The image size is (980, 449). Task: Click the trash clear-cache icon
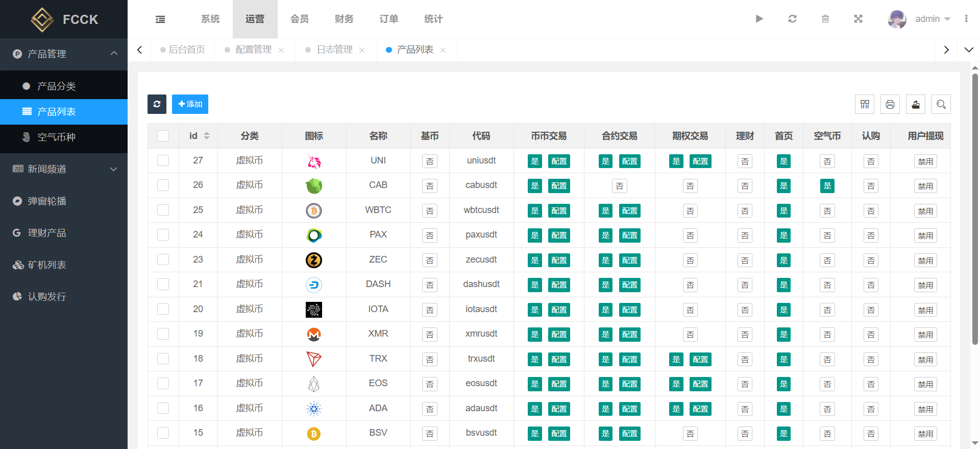coord(825,19)
